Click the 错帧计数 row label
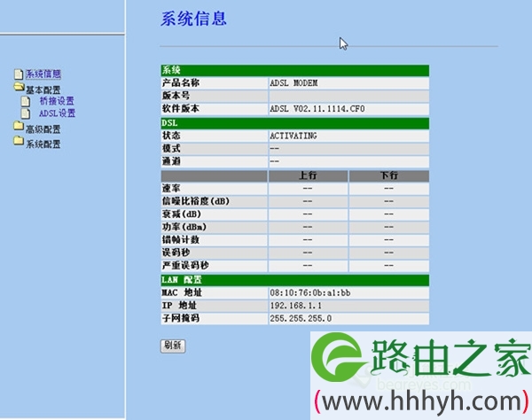The height and width of the screenshot is (420, 532). pyautogui.click(x=181, y=240)
